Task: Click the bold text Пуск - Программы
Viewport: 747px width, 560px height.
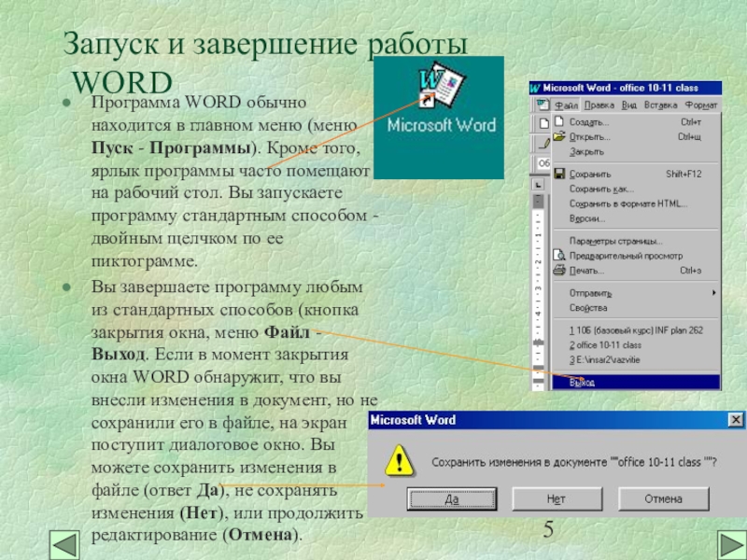Action: (171, 148)
